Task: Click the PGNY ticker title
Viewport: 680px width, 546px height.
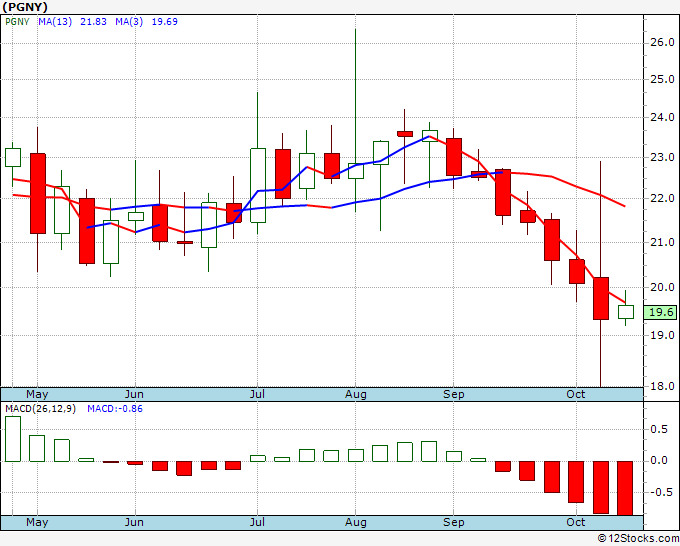Action: (x=25, y=7)
